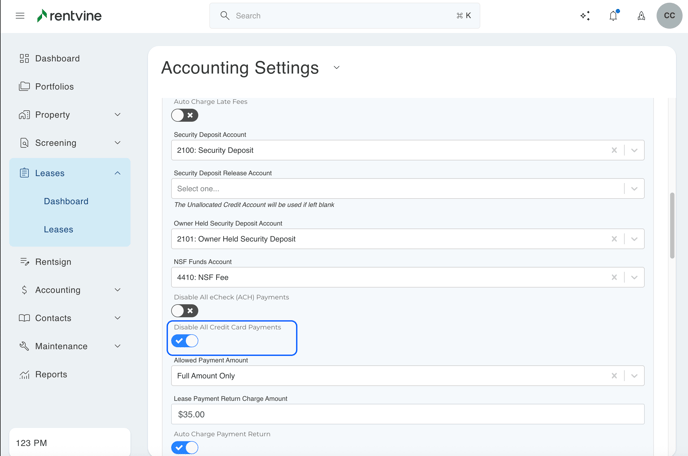Open the hamburger menu icon
Viewport: 688px width, 456px height.
pos(19,16)
